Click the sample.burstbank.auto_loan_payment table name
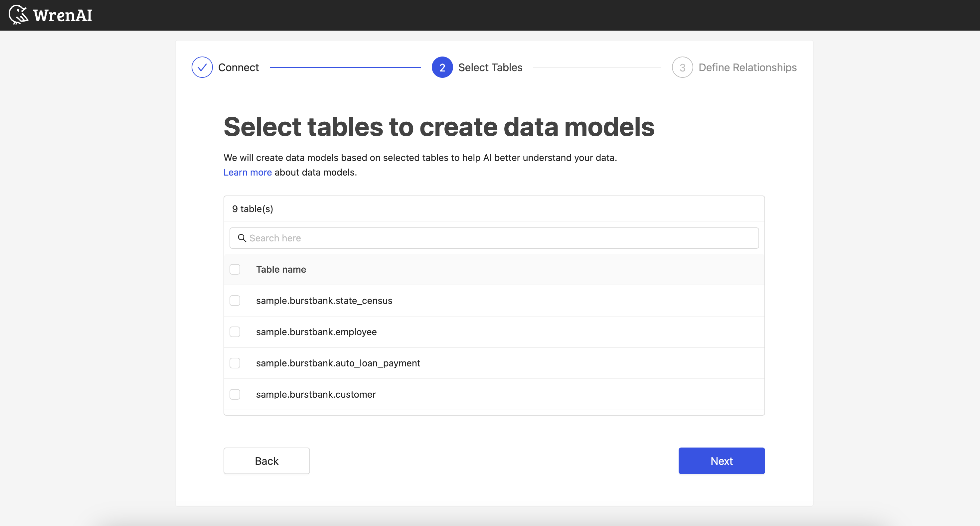 (338, 363)
